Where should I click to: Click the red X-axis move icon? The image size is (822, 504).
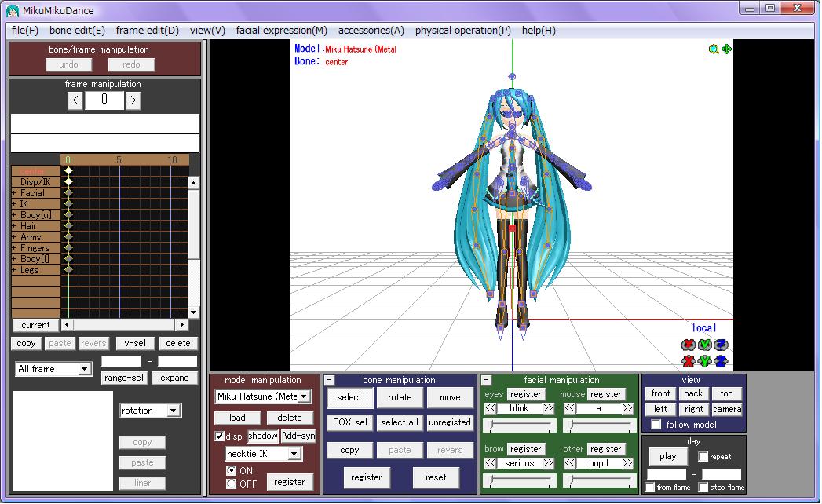[689, 361]
